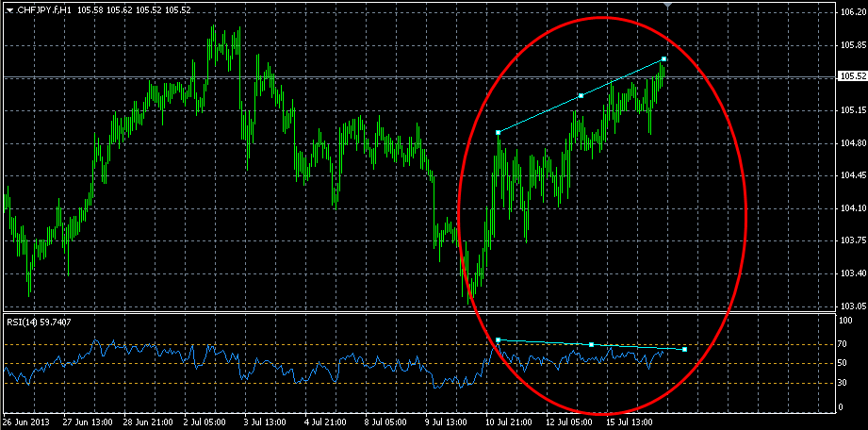
Task: Select the starting anchor of the price trendline
Action: click(499, 132)
